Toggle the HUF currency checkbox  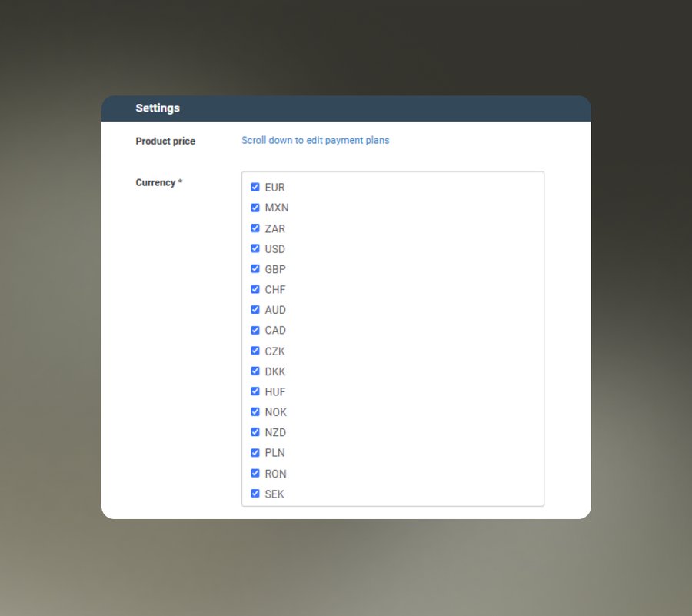(x=255, y=391)
